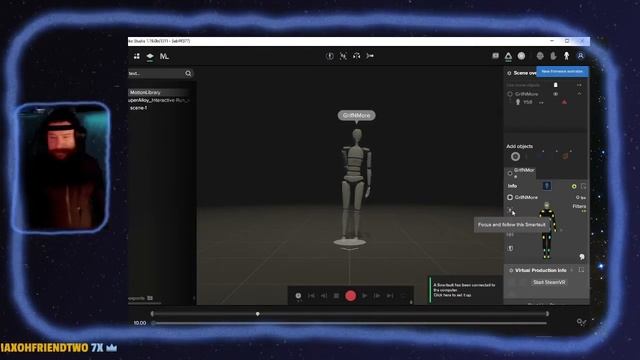This screenshot has height=360, width=640.
Task: Add a new actor object circle icon
Action: [x=515, y=156]
